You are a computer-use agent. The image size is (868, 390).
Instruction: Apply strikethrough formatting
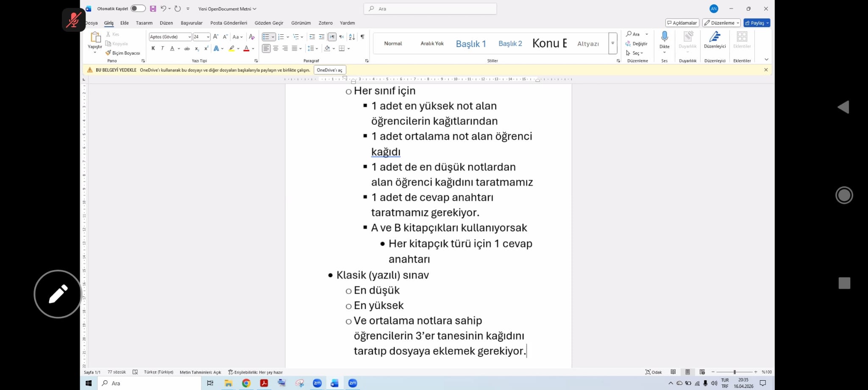coord(187,49)
